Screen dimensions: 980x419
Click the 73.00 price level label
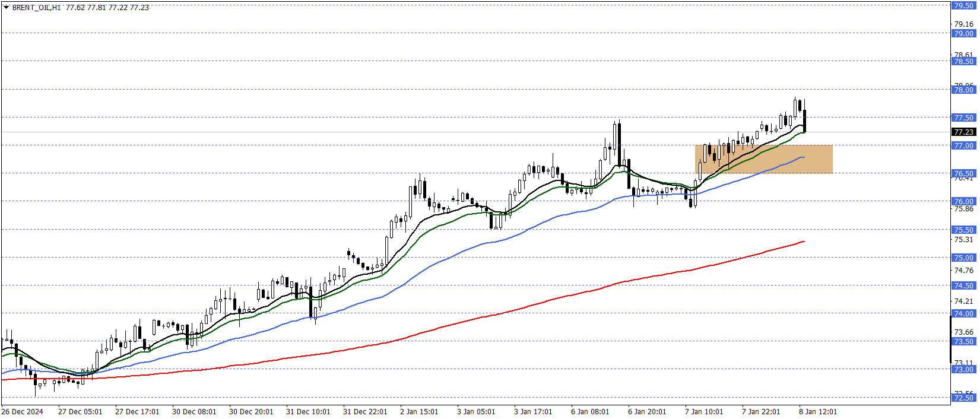pyautogui.click(x=963, y=369)
